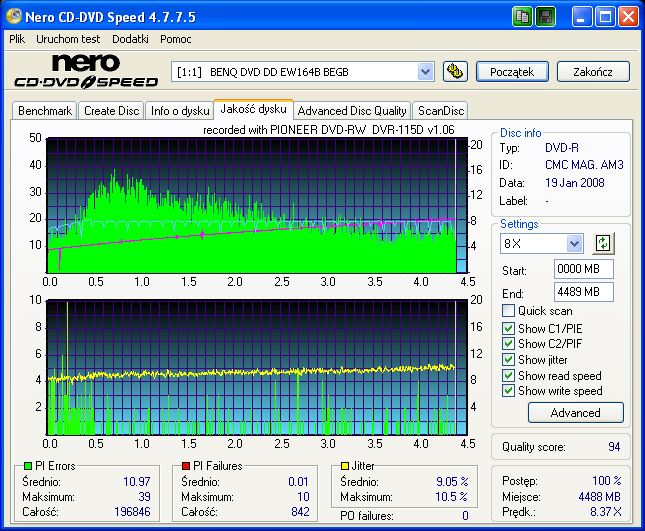Uncheck Show C2/PIF option
The height and width of the screenshot is (531, 645).
(x=508, y=343)
